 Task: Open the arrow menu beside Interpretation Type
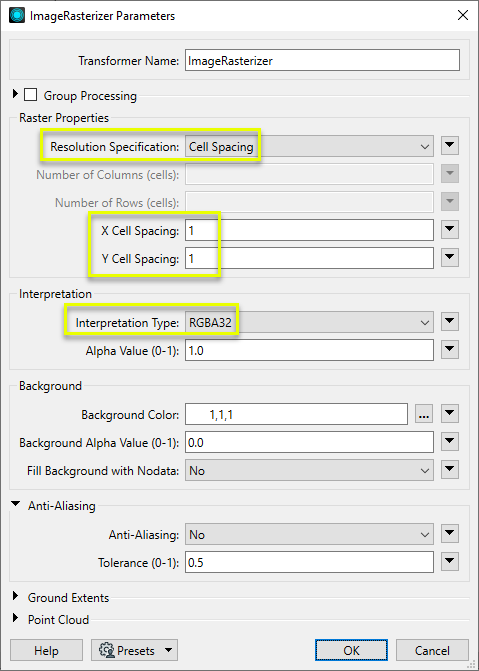(449, 322)
